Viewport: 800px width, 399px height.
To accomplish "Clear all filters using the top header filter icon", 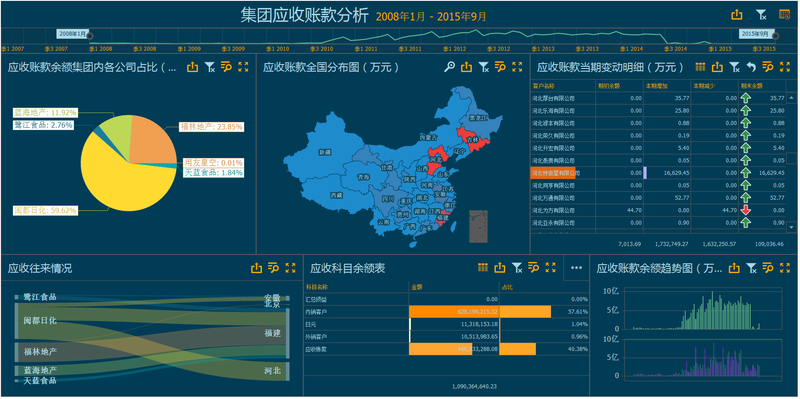I will coord(762,15).
